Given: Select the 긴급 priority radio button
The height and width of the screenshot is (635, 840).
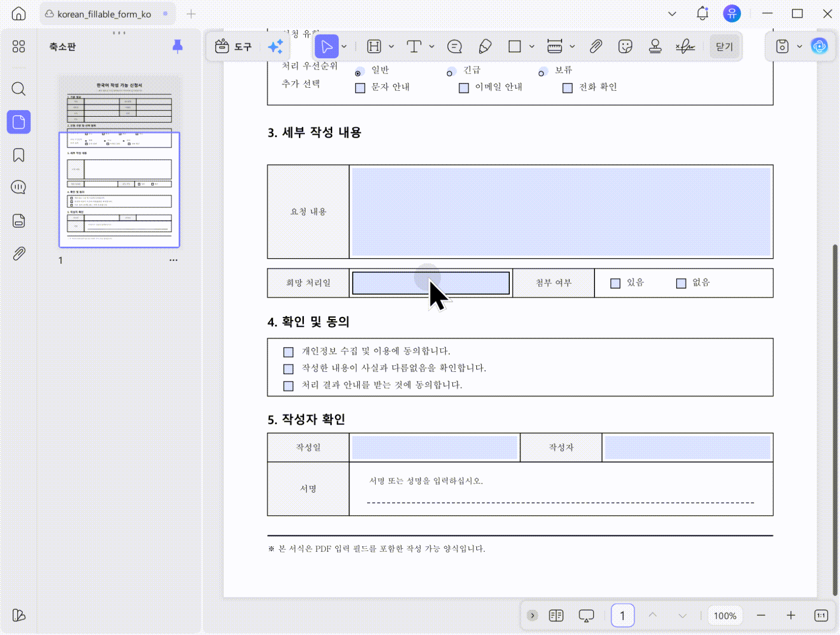Looking at the screenshot, I should tap(449, 73).
